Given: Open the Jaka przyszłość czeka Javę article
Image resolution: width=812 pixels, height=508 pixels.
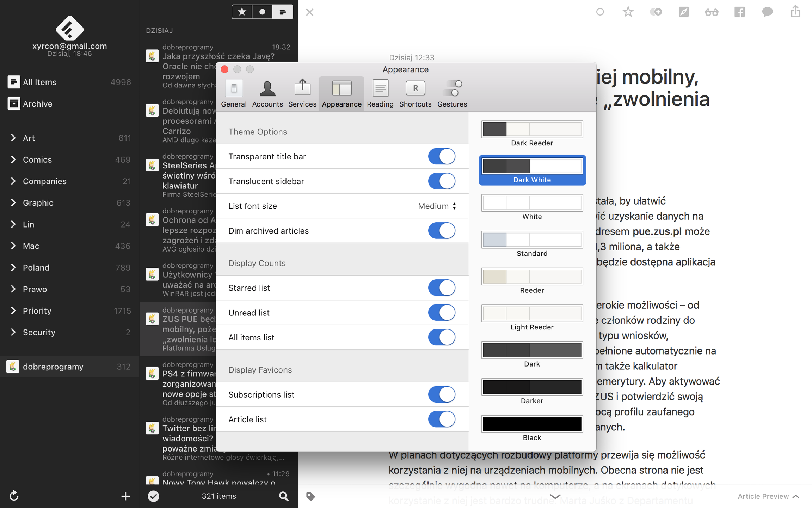Looking at the screenshot, I should (x=219, y=66).
